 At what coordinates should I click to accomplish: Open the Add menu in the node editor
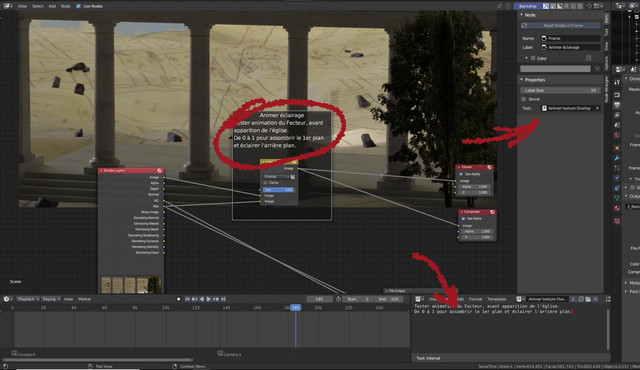[x=52, y=6]
